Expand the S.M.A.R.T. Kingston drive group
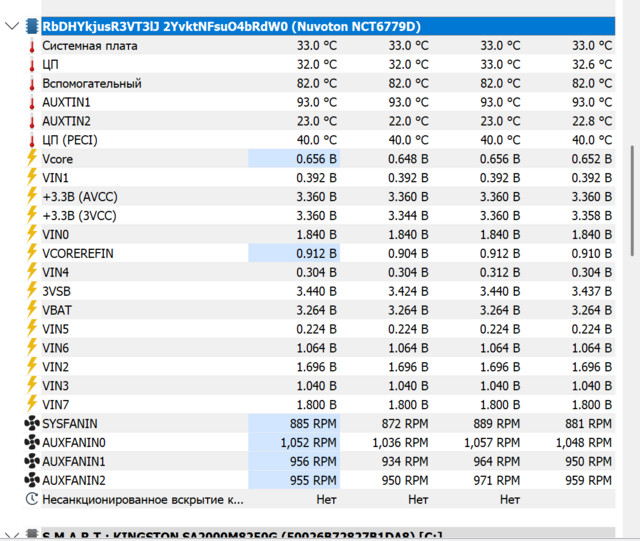The image size is (640, 541). (11, 536)
